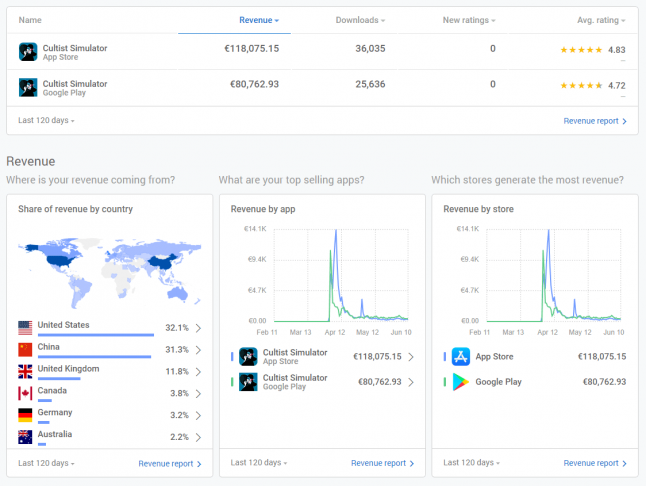Click the Cultist Simulator App Store icon in table
Viewport: 646px width, 486px height.
point(28,52)
